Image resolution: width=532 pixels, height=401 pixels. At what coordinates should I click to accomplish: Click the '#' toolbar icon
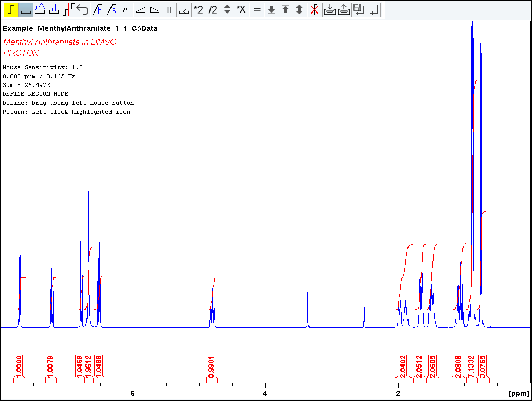(x=125, y=9)
